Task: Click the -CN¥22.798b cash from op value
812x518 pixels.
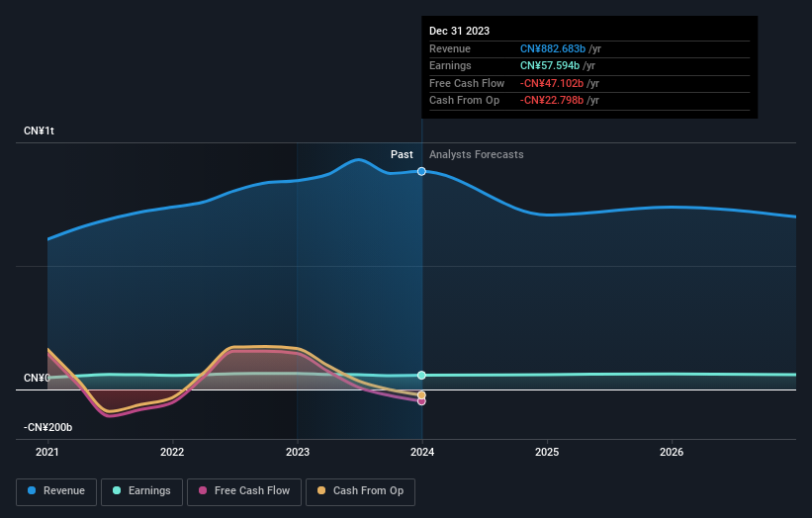Action: coord(552,101)
